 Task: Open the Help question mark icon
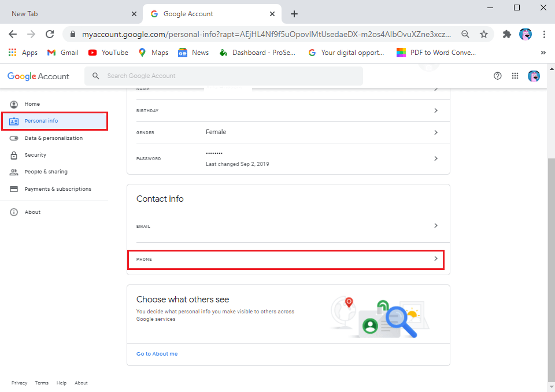[497, 76]
